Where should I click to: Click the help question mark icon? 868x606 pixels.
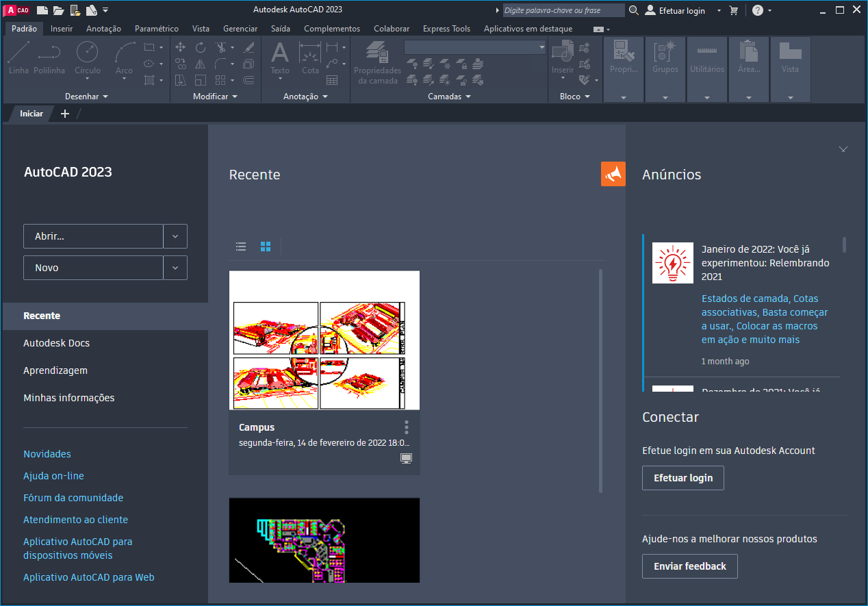(757, 10)
